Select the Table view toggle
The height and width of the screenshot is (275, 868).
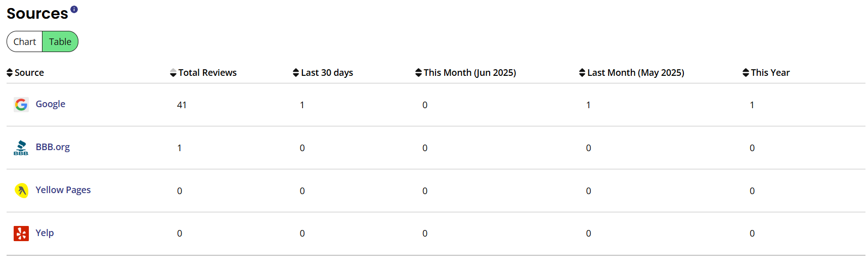pos(60,41)
